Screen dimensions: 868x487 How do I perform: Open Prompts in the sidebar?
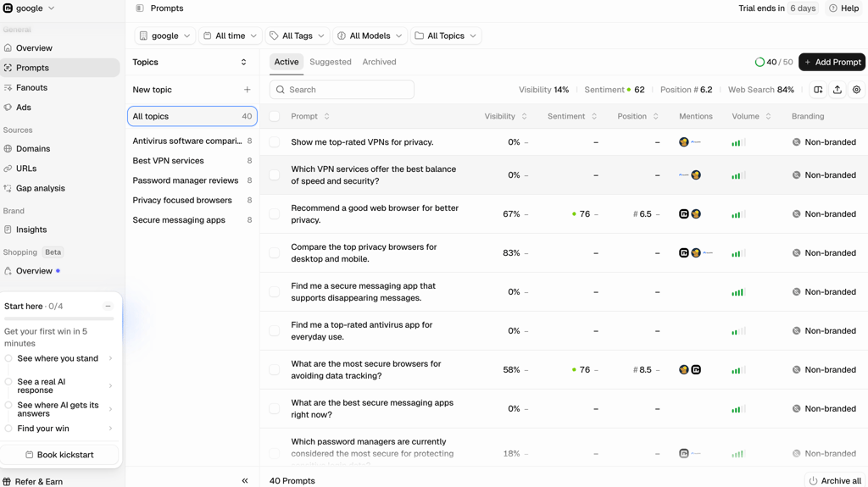click(x=60, y=68)
